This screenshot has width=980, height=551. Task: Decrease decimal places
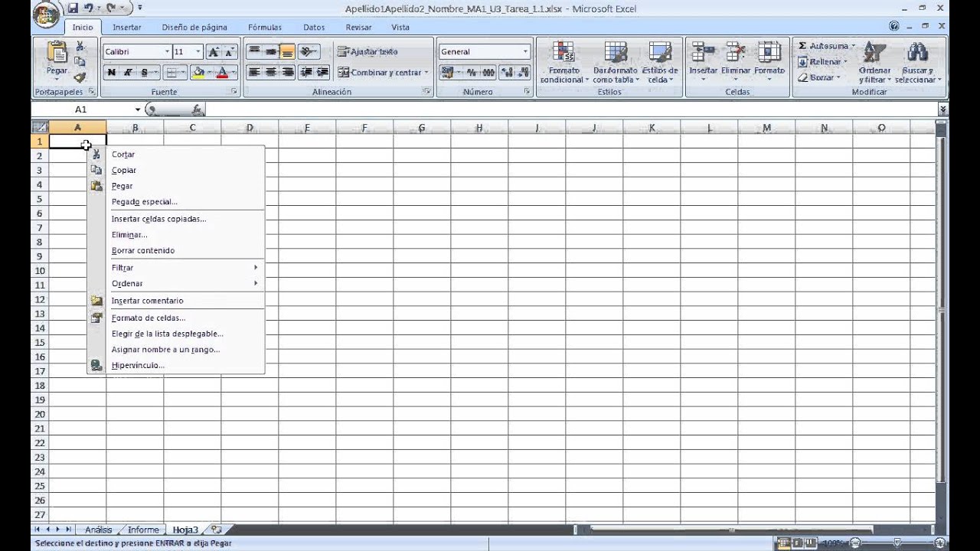click(523, 73)
